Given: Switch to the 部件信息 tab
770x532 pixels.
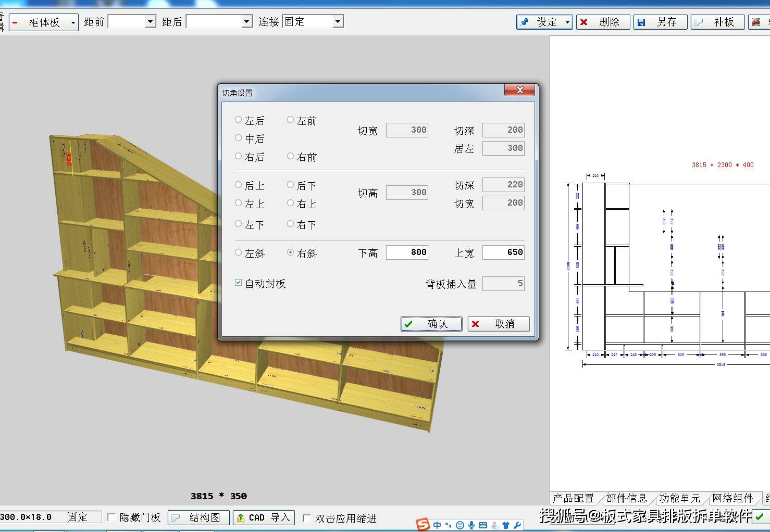Looking at the screenshot, I should click(626, 498).
